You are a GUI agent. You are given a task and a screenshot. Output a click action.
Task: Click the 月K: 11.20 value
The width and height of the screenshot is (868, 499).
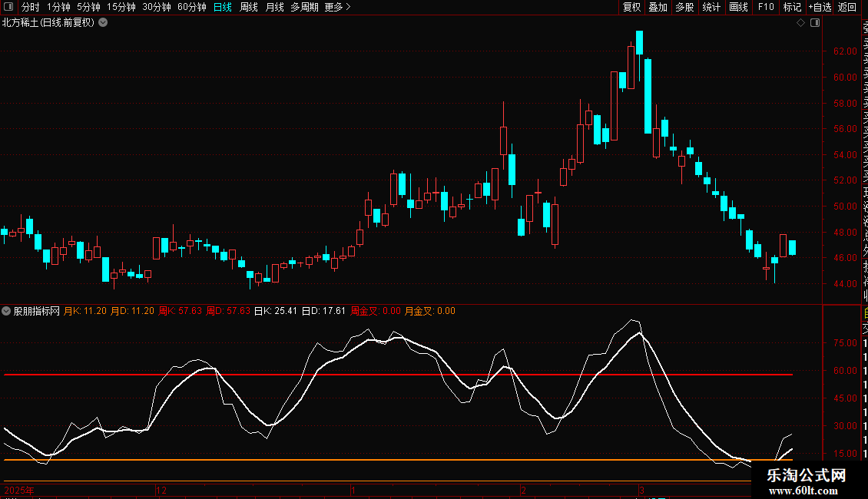(x=84, y=311)
